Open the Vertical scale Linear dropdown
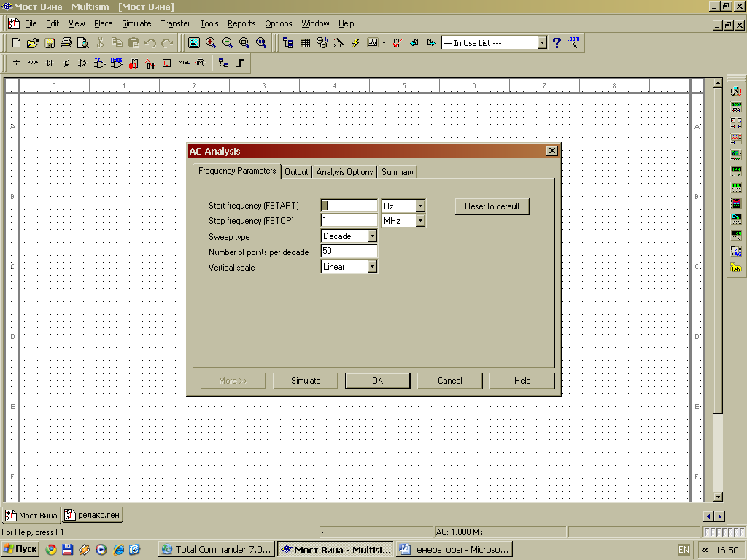Viewport: 747px width, 560px height. click(372, 267)
